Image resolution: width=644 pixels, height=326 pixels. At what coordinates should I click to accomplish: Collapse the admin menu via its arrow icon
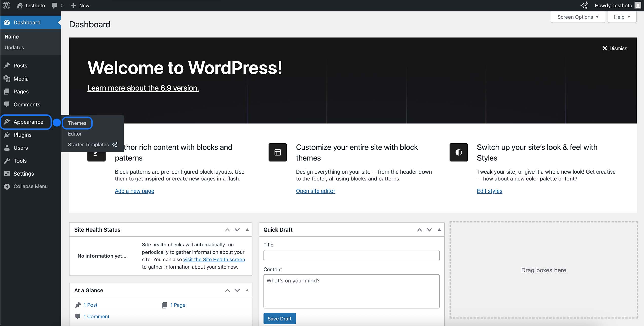7,186
